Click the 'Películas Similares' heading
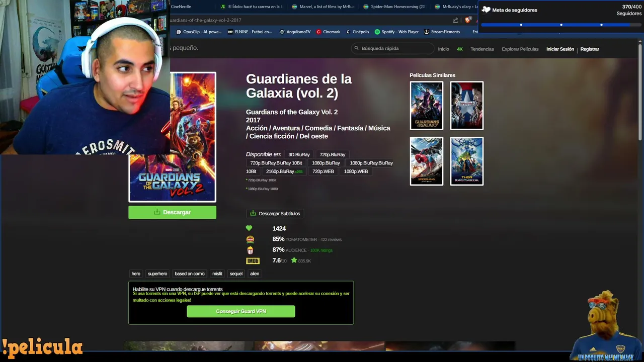This screenshot has width=644, height=362. [x=432, y=75]
